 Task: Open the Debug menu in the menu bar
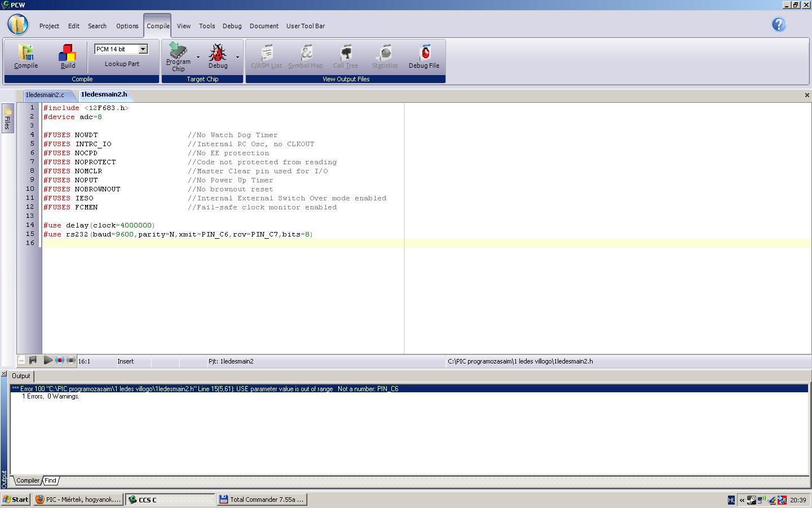232,26
